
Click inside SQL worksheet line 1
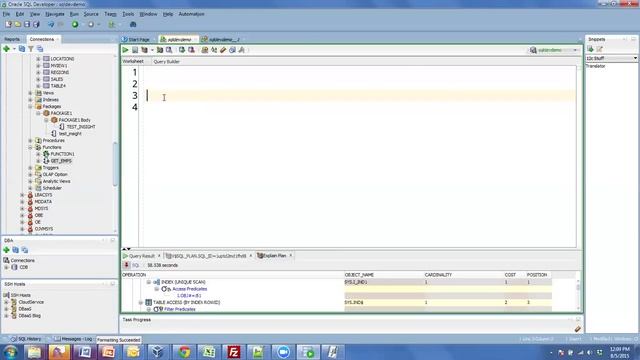pos(359,72)
